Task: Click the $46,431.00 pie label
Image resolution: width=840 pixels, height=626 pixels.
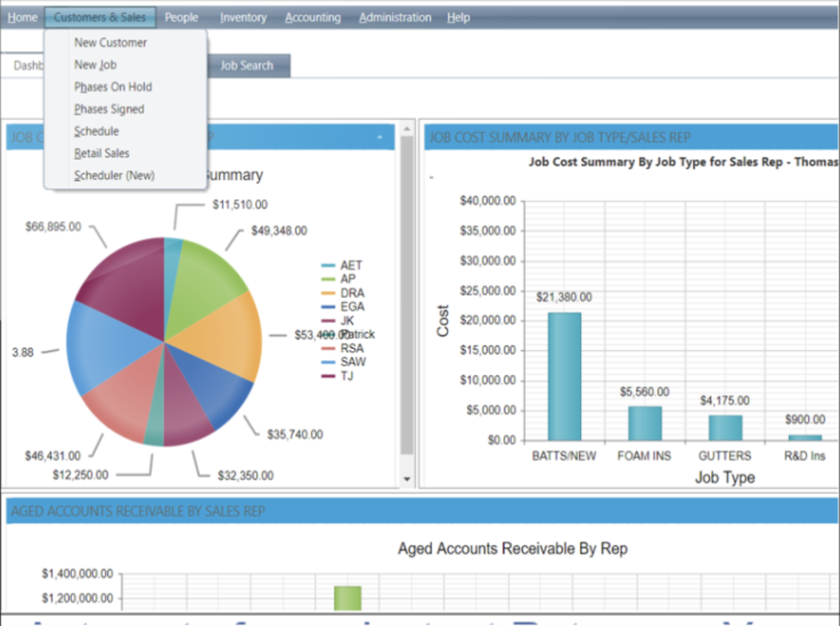Action: click(x=52, y=456)
